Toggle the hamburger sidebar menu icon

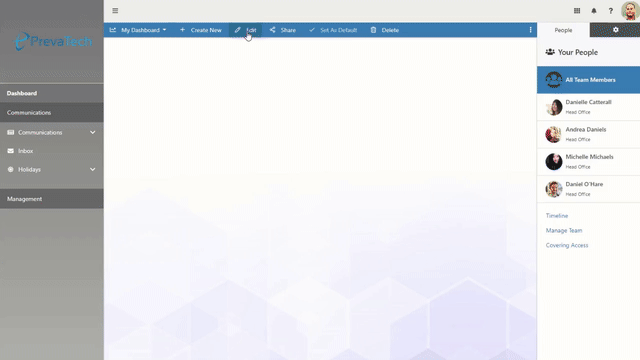pos(115,11)
